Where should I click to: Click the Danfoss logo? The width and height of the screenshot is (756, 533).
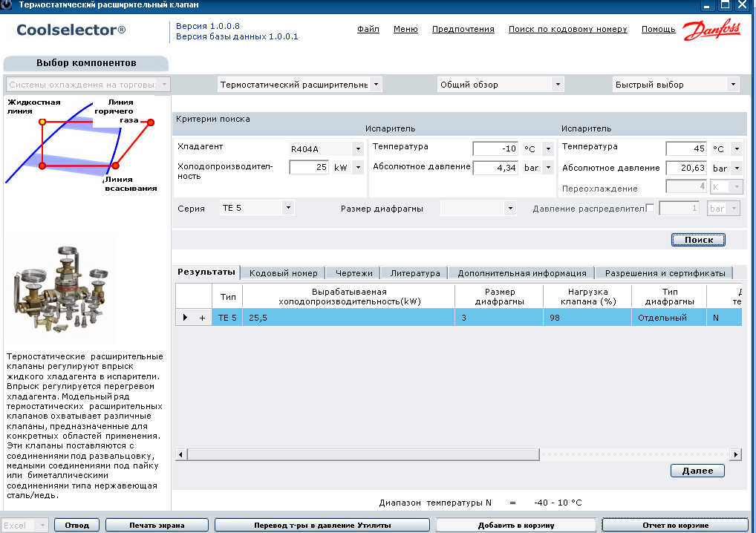(711, 30)
